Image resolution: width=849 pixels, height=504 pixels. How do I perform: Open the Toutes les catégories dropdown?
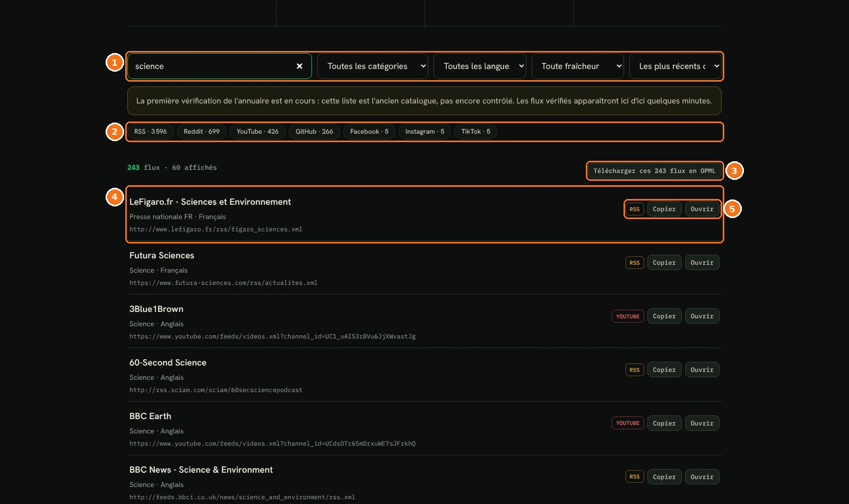pos(372,66)
